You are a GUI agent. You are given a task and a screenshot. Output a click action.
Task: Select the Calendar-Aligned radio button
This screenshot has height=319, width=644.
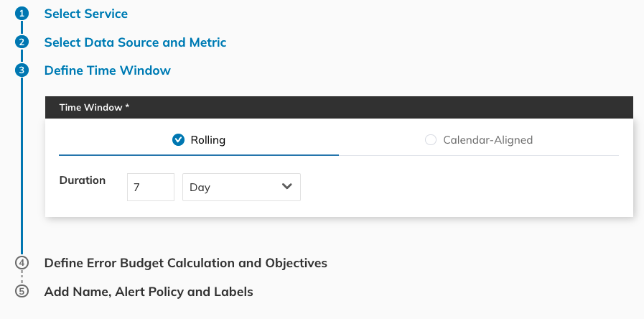click(431, 140)
